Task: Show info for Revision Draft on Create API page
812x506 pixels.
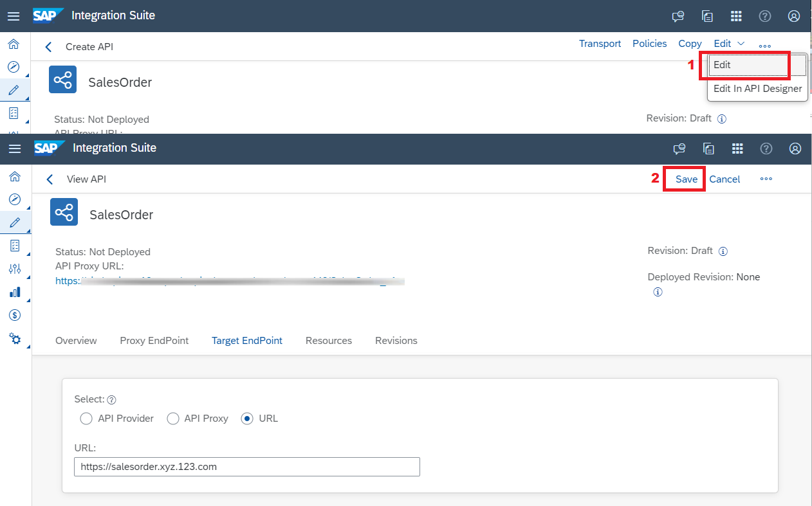Action: click(721, 119)
